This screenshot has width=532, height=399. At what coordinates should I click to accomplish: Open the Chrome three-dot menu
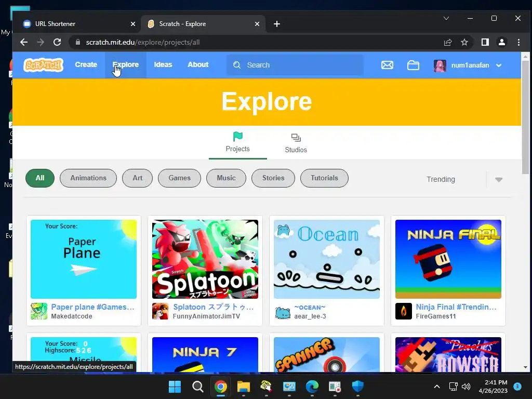point(518,42)
